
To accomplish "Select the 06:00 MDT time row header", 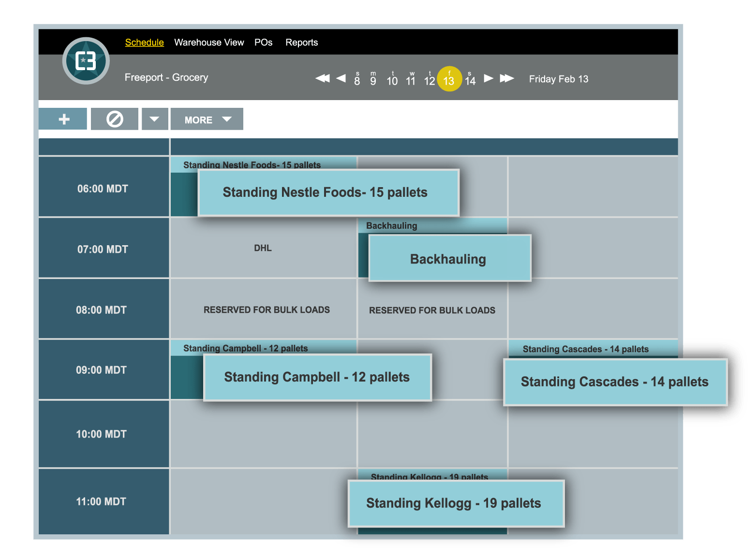I will [104, 187].
